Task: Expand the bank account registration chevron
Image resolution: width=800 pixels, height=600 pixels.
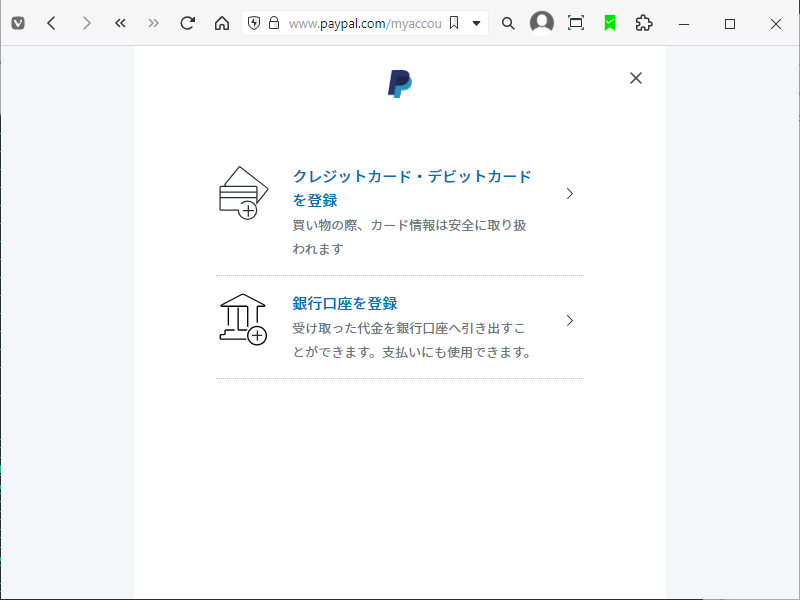Action: (570, 320)
